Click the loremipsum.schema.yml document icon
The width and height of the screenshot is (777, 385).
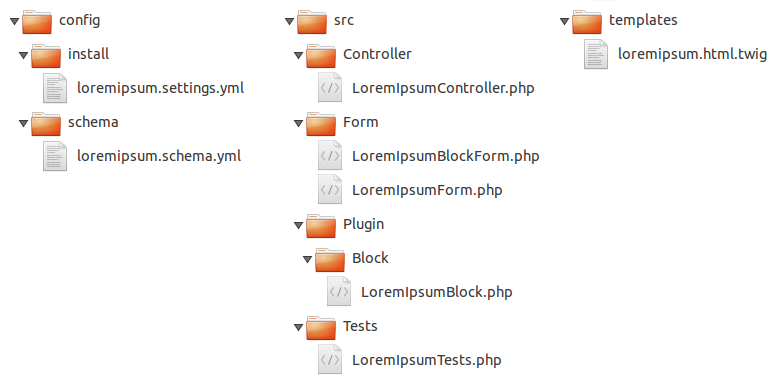[x=55, y=156]
